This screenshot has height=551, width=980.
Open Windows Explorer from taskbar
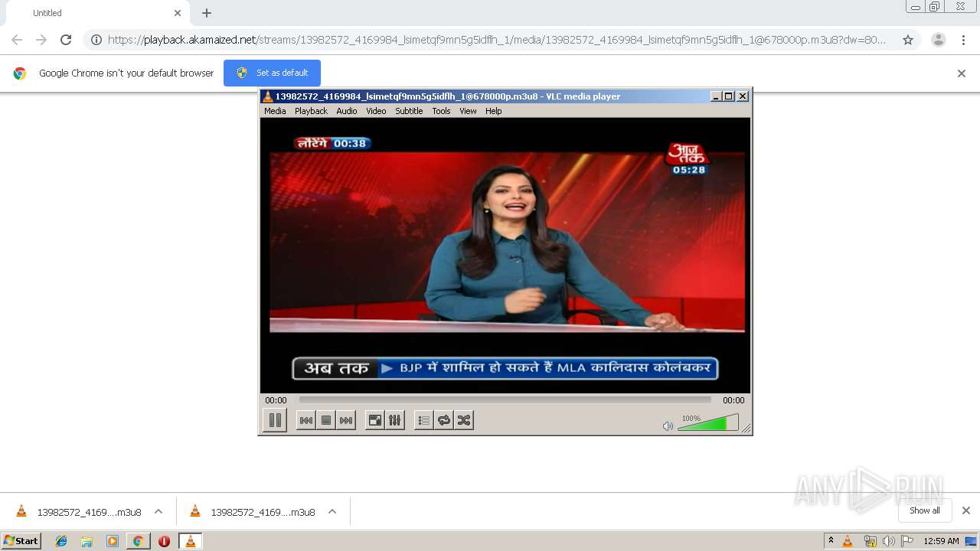87,541
